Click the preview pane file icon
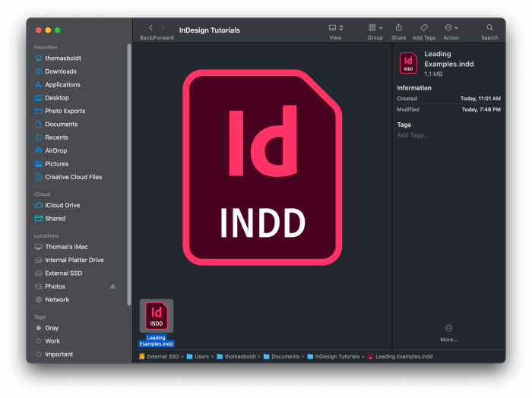The width and height of the screenshot is (532, 398). coord(408,63)
